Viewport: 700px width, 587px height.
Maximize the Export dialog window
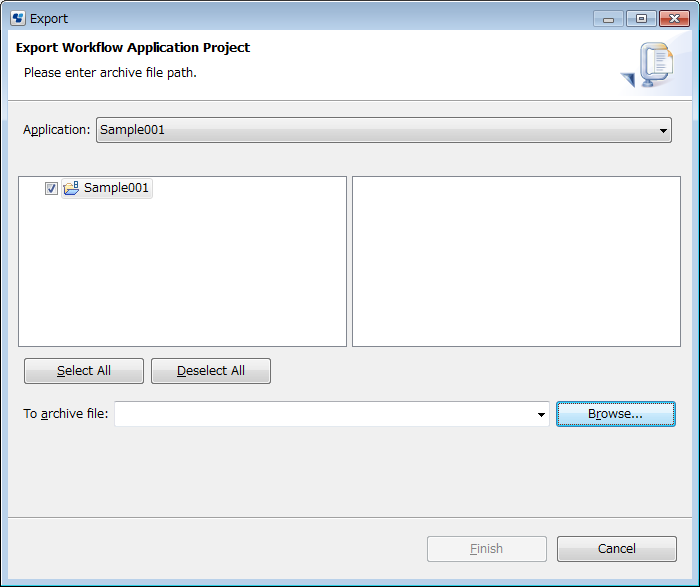(641, 19)
